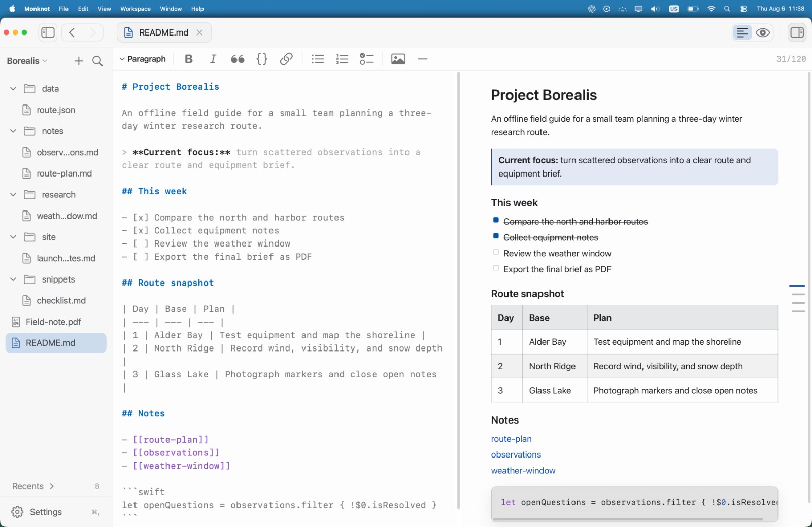
Task: Toggle the right sidebar panel
Action: (797, 32)
